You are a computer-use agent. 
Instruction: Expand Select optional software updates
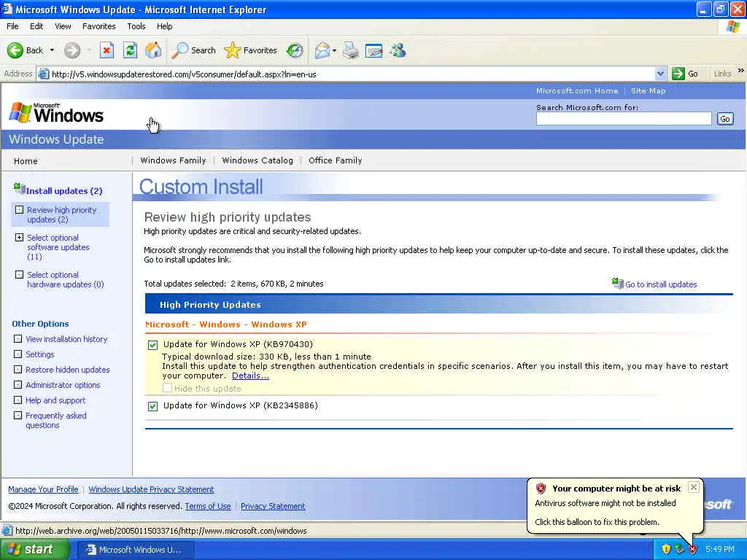pos(19,237)
